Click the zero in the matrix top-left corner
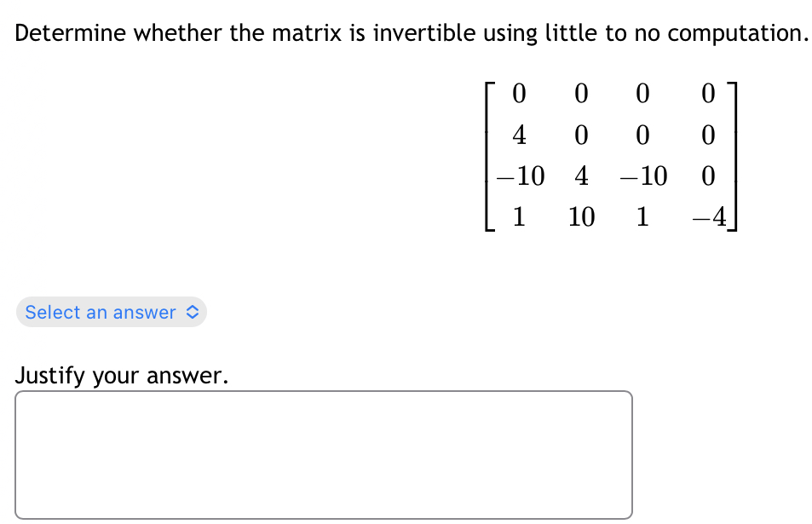 (x=519, y=95)
